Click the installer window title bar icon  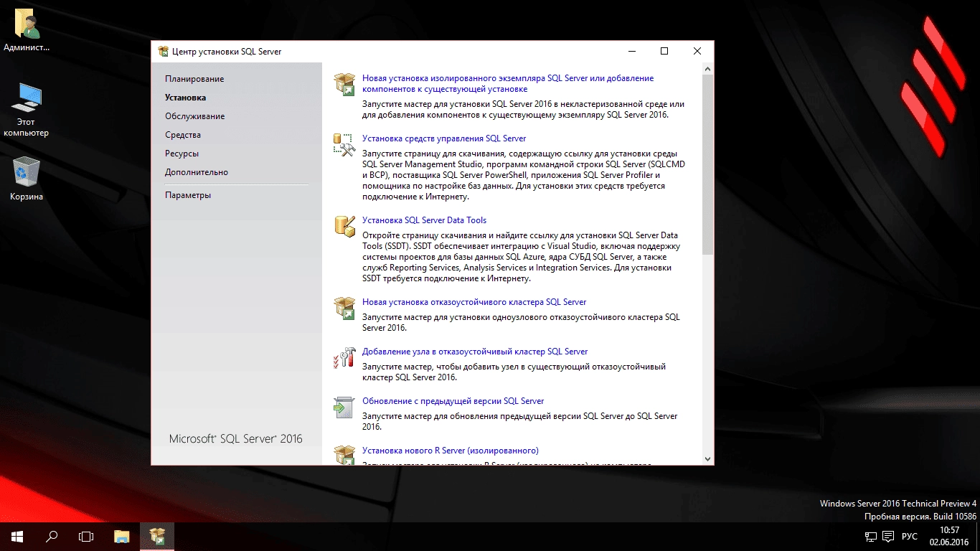pyautogui.click(x=164, y=52)
